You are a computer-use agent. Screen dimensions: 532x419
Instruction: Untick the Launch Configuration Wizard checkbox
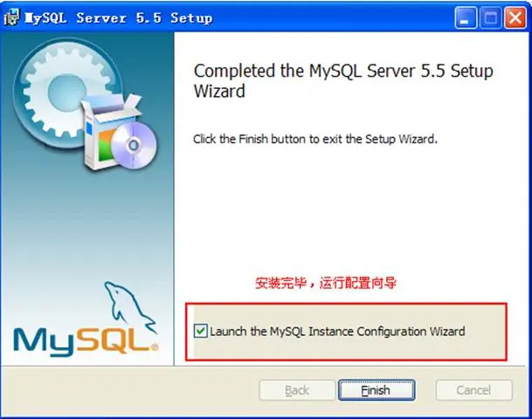[x=201, y=331]
